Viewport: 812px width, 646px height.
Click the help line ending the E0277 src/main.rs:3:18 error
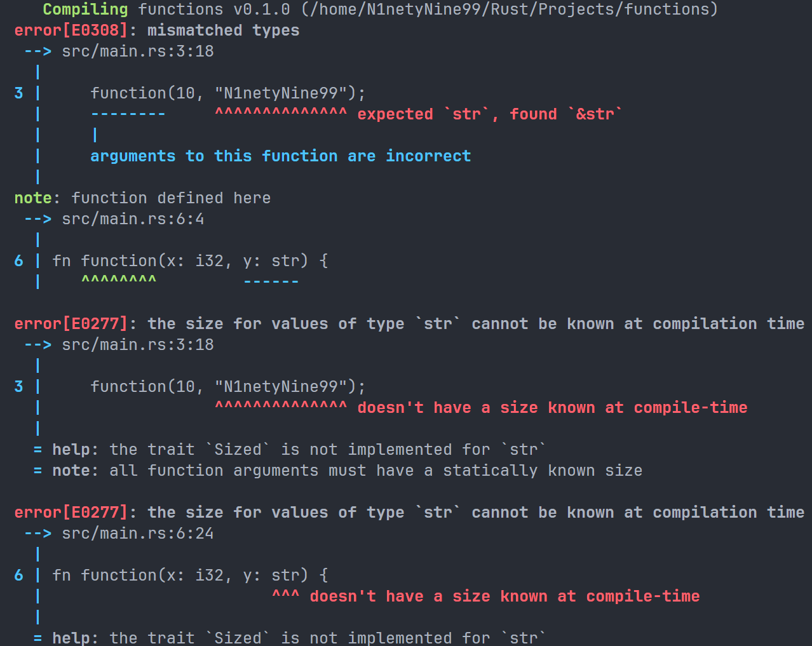[x=299, y=450]
